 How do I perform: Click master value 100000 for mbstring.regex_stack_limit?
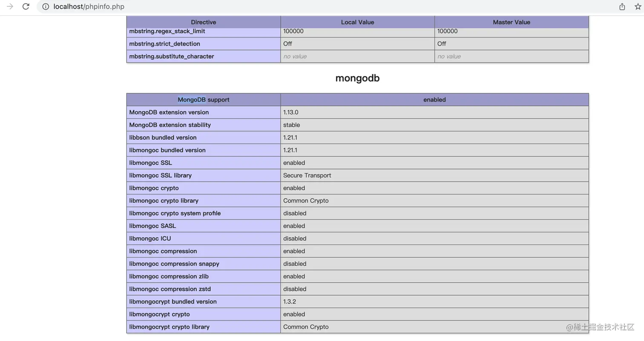tap(448, 31)
